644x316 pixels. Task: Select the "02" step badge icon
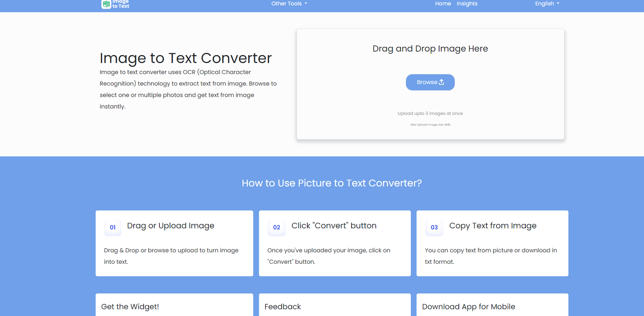point(276,227)
